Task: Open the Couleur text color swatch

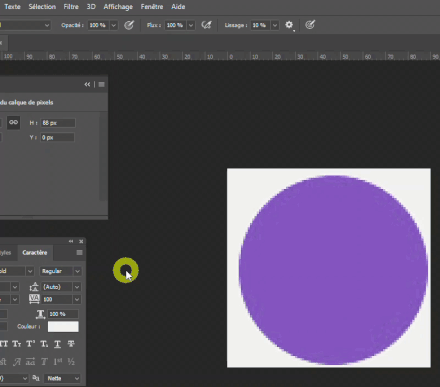Action: pos(63,327)
